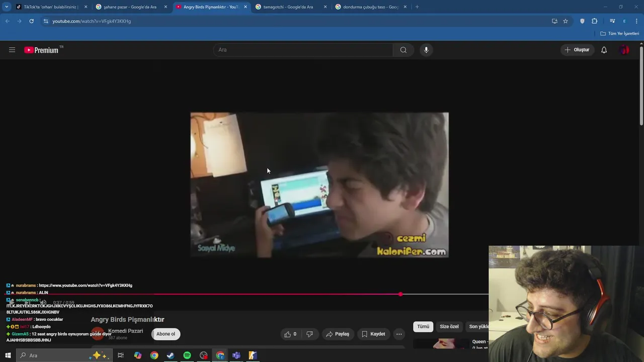Click the install app icon in address bar
The width and height of the screenshot is (644, 362).
pos(554,21)
